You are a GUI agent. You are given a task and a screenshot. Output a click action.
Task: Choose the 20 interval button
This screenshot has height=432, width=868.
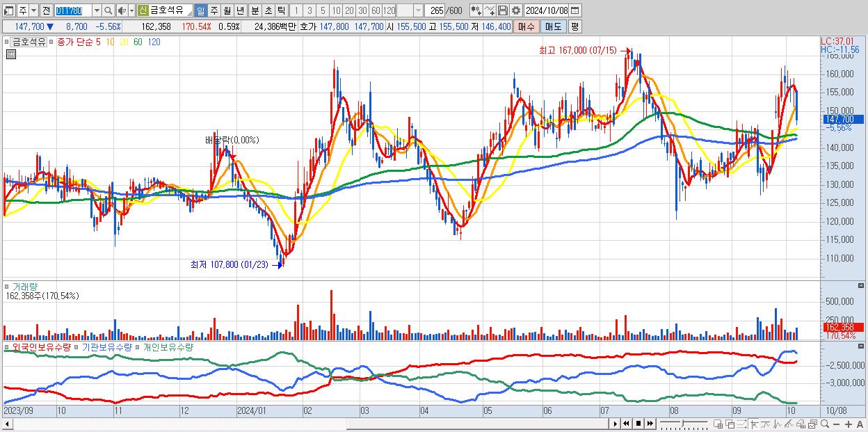tap(349, 11)
